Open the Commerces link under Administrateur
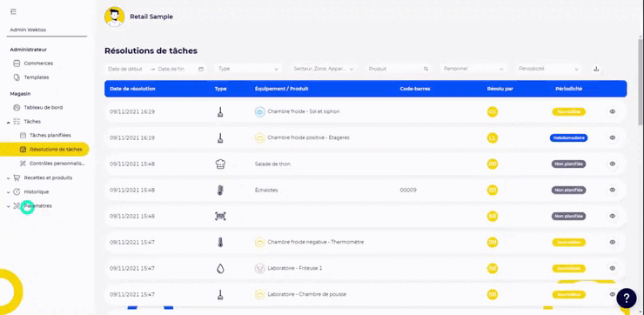This screenshot has height=315, width=644. [38, 64]
